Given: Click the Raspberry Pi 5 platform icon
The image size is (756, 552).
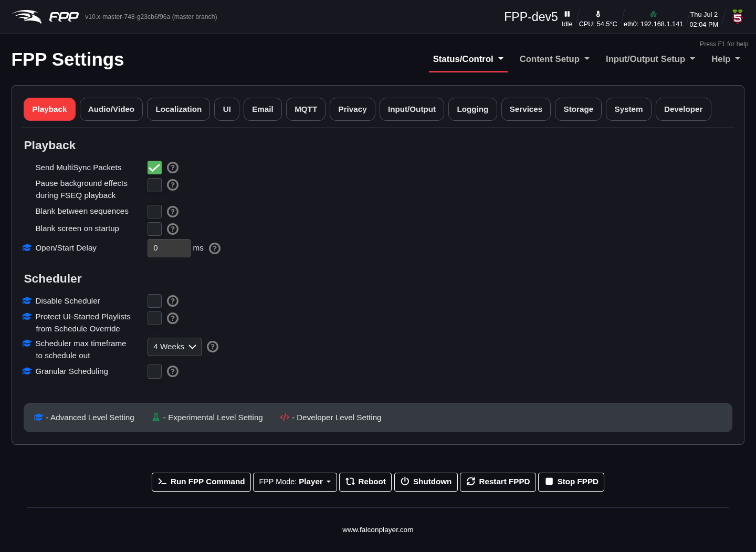Looking at the screenshot, I should 738,17.
